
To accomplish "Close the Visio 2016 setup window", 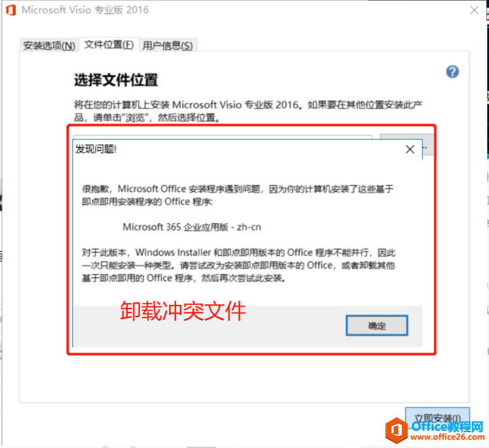I will point(474,10).
